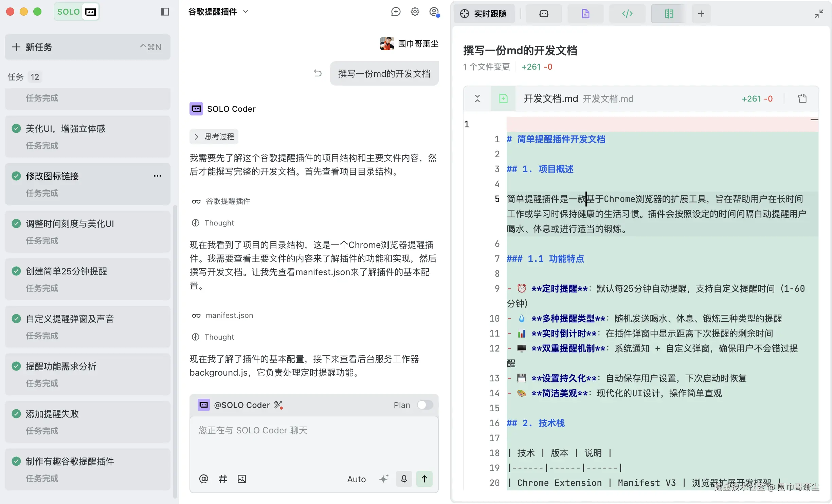The height and width of the screenshot is (504, 832).
Task: Attach an image with the picture icon
Action: pos(241,479)
